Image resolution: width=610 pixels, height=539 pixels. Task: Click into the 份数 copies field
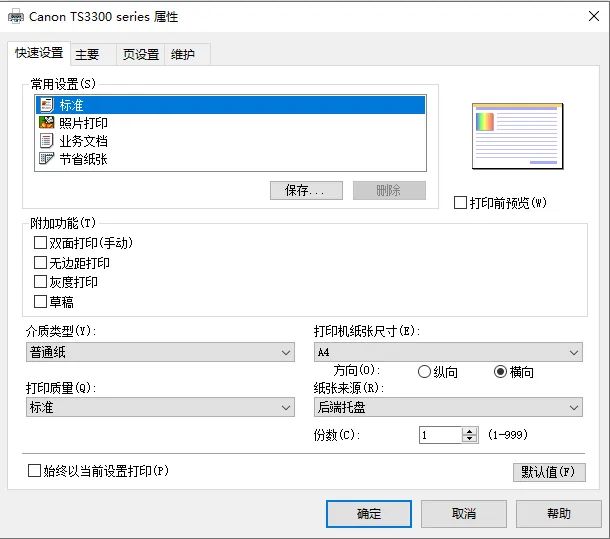click(440, 435)
